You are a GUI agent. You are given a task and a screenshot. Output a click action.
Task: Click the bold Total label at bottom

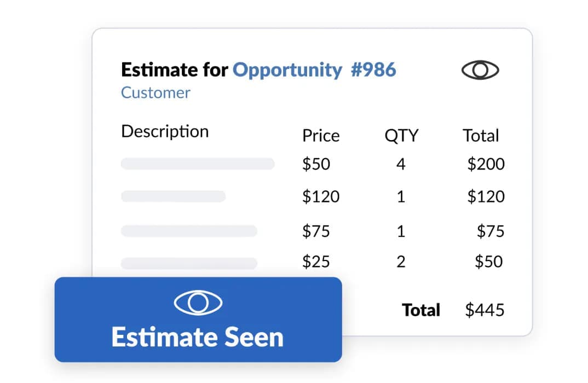pyautogui.click(x=421, y=310)
